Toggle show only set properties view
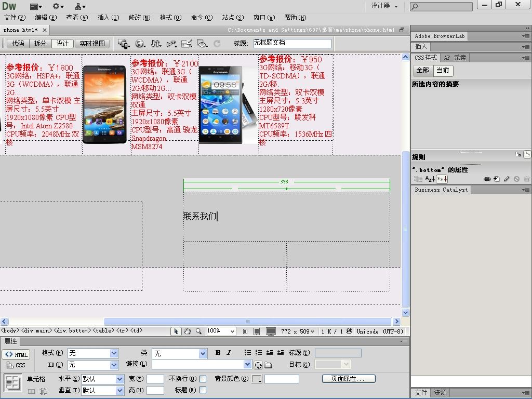The height and width of the screenshot is (399, 532). pos(442,179)
